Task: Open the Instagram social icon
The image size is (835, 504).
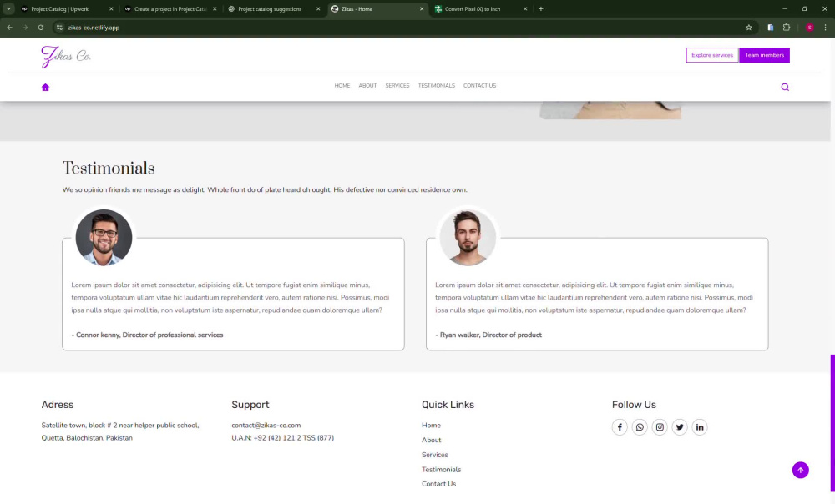Action: [660, 427]
